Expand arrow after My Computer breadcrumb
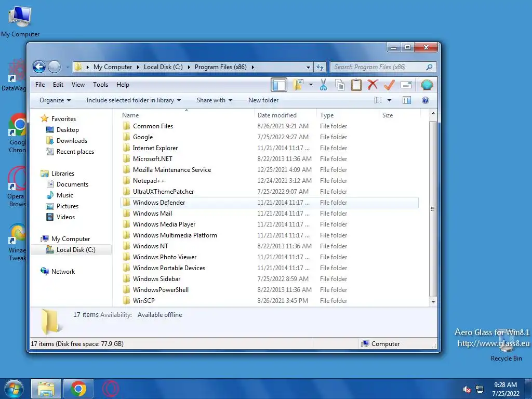The width and height of the screenshot is (532, 399). click(x=138, y=67)
